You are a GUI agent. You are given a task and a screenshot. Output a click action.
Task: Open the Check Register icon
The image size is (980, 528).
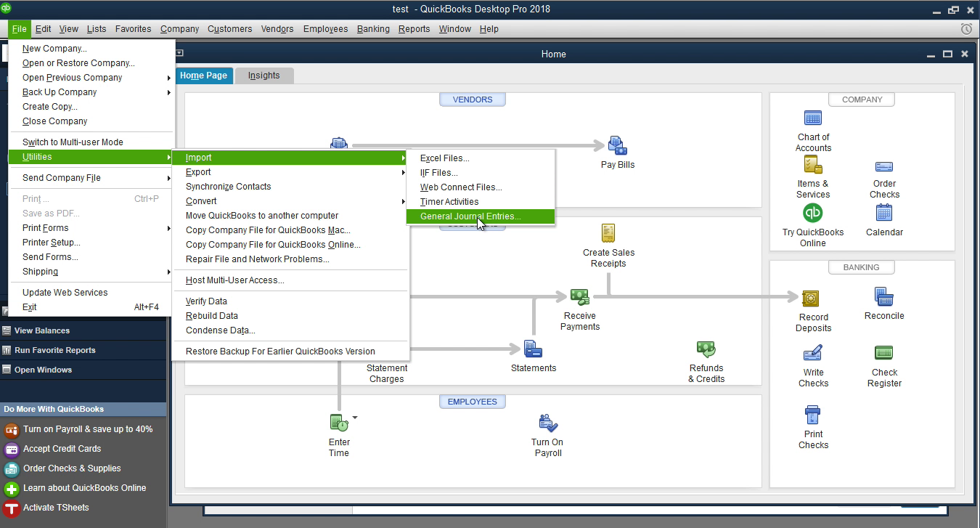(883, 353)
